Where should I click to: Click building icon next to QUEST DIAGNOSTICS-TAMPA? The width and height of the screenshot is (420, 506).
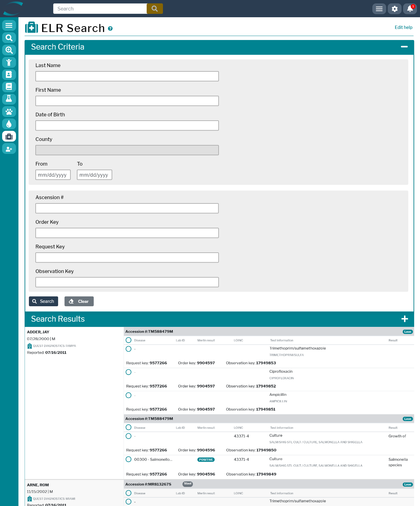coord(30,346)
